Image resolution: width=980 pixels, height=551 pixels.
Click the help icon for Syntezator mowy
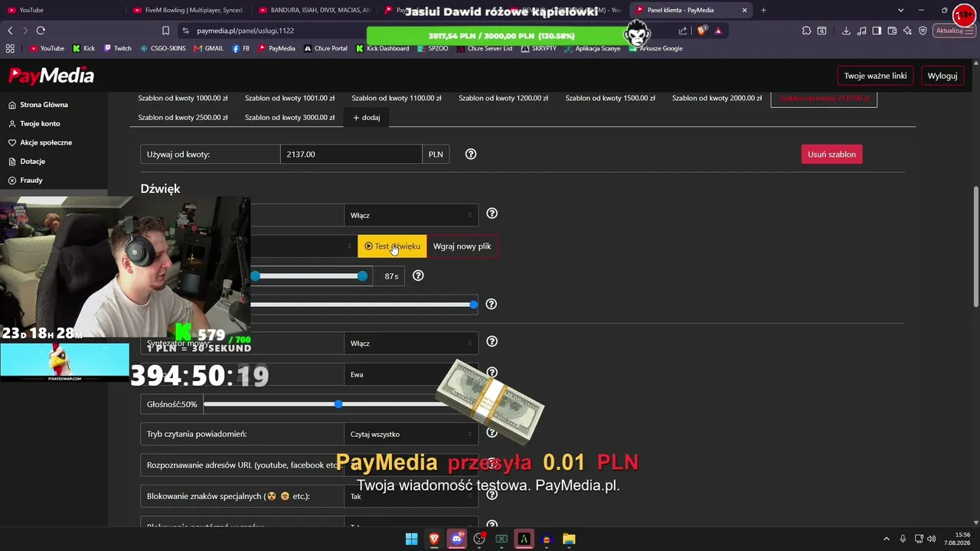click(492, 341)
